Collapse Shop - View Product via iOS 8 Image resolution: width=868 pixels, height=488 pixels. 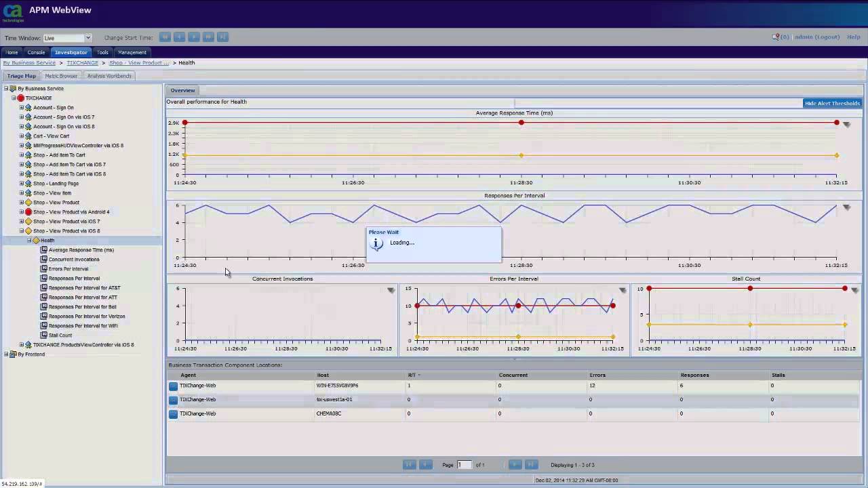(x=22, y=231)
